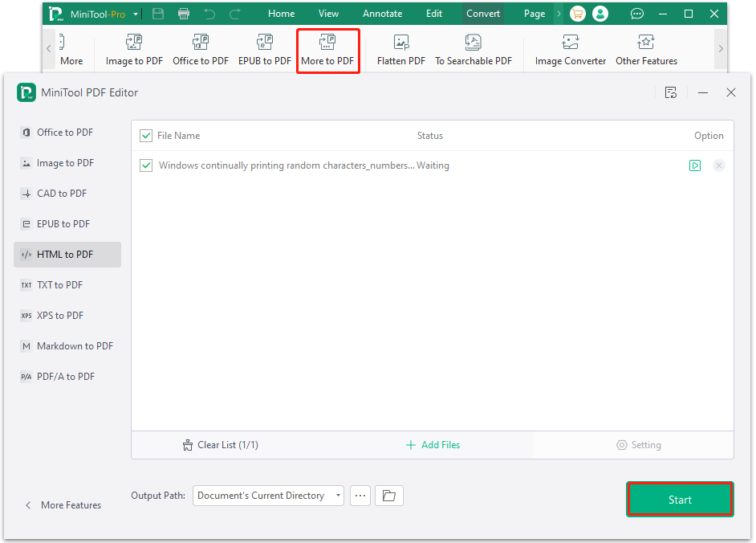756x543 pixels.
Task: Open the Page tab
Action: [534, 14]
